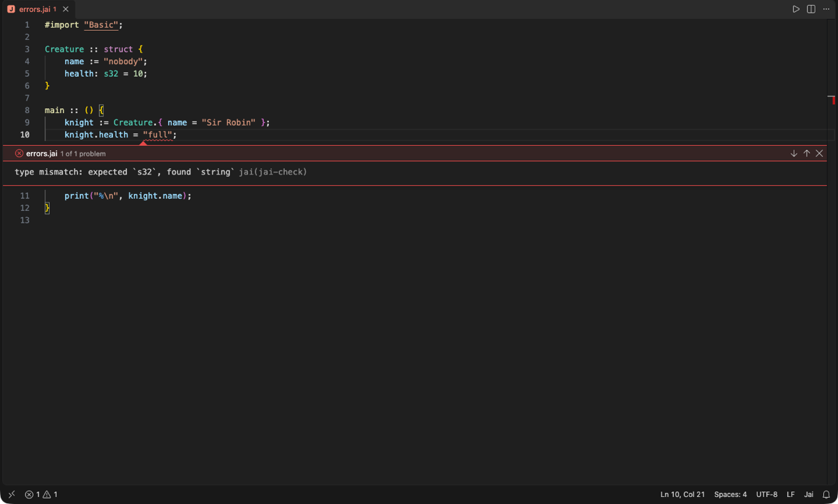Click line number 11 in gutter

pos(25,196)
